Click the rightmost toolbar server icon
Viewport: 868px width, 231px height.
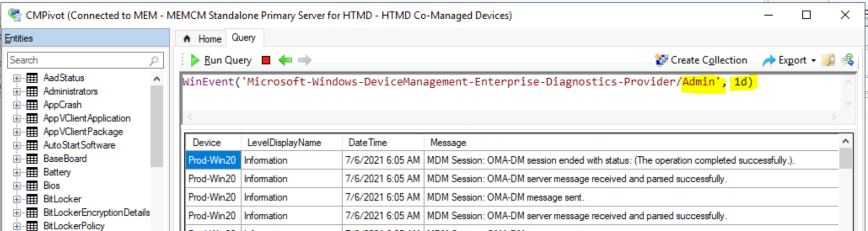point(848,60)
